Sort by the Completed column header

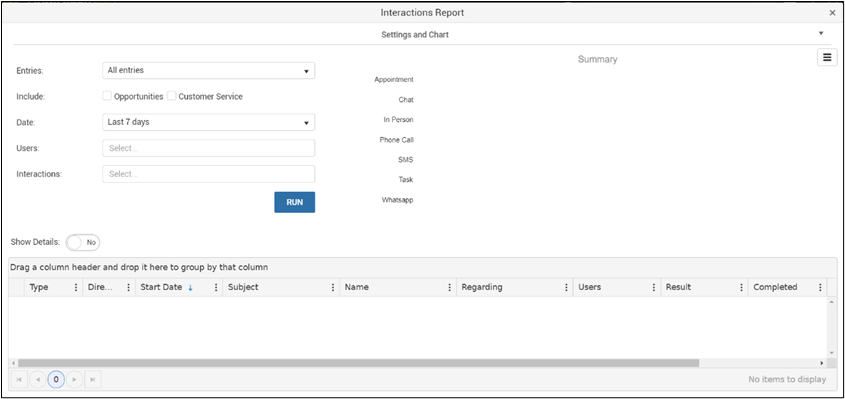[775, 287]
